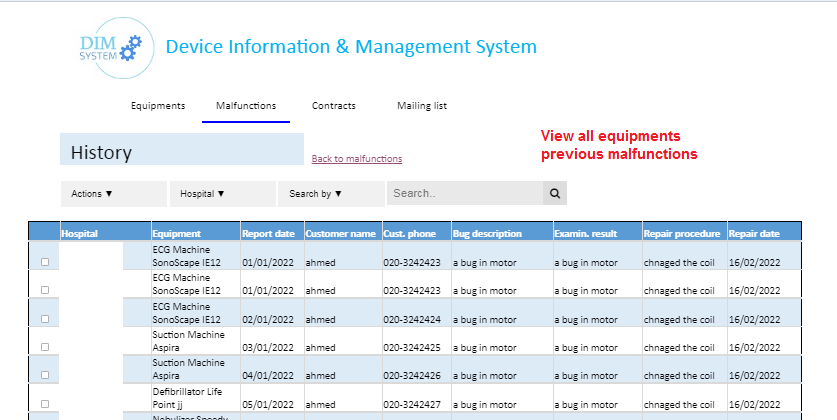Go to the Equipments tab
Screen dimensions: 837x420
tap(158, 106)
